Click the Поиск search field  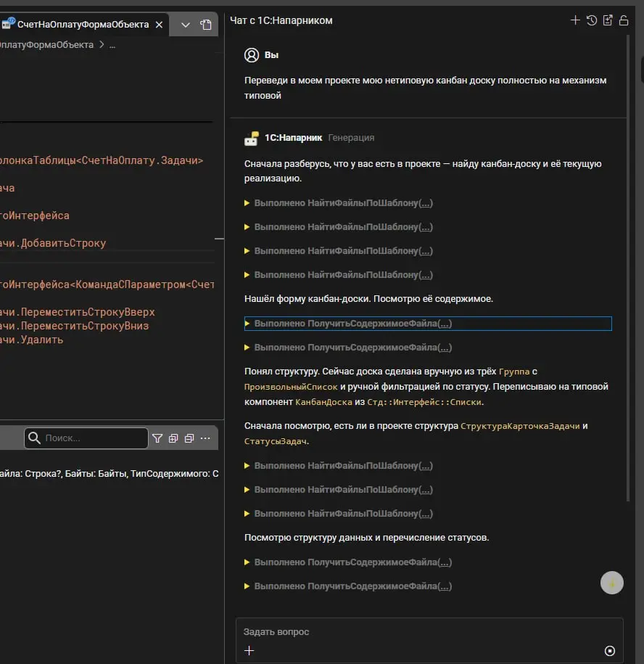click(x=86, y=438)
